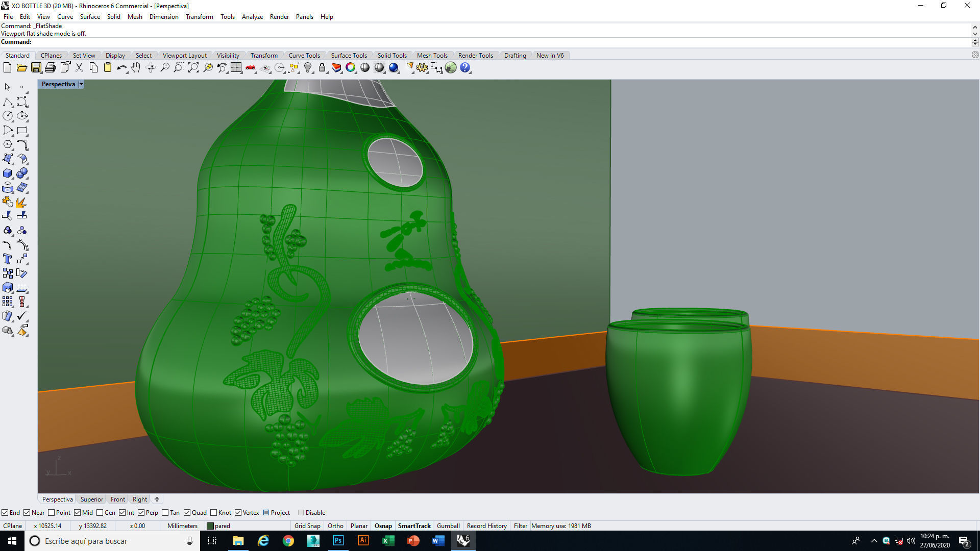Image resolution: width=980 pixels, height=551 pixels.
Task: Click the Help question mark icon
Action: (465, 67)
